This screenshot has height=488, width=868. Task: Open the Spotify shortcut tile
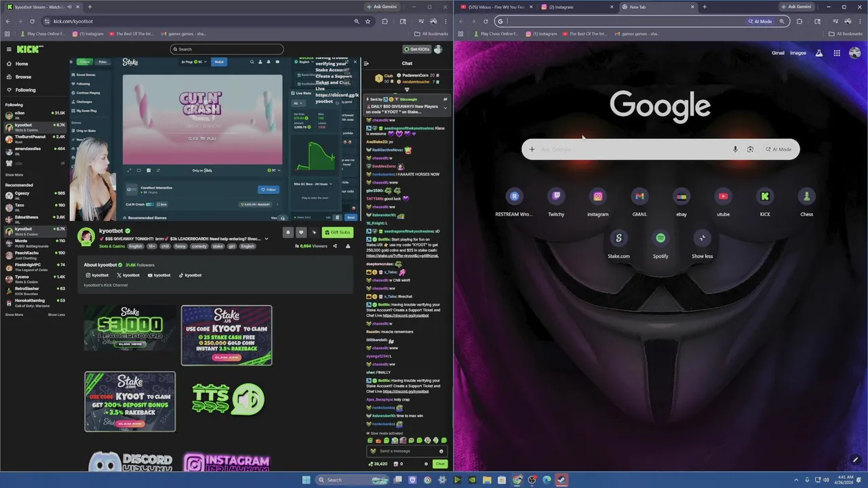[660, 245]
